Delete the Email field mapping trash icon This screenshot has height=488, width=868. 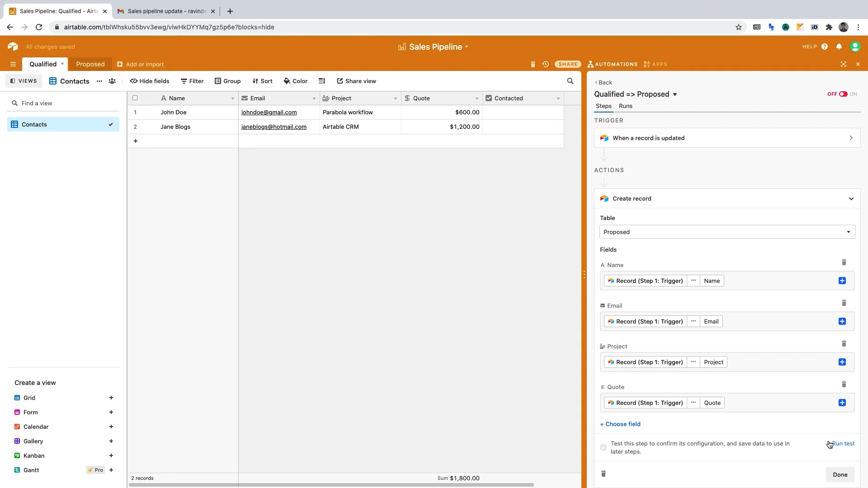tap(844, 303)
